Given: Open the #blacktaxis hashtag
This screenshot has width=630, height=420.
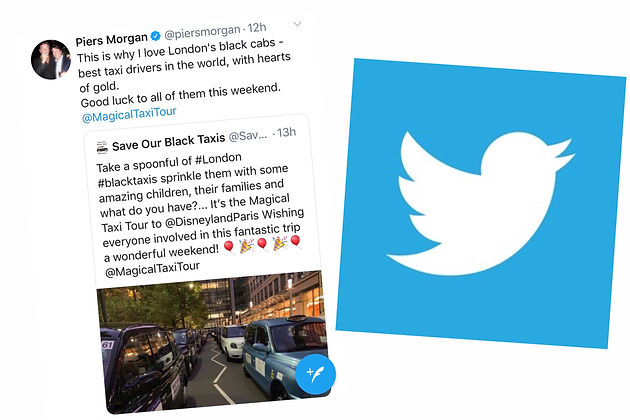Looking at the screenshot, I should point(129,180).
